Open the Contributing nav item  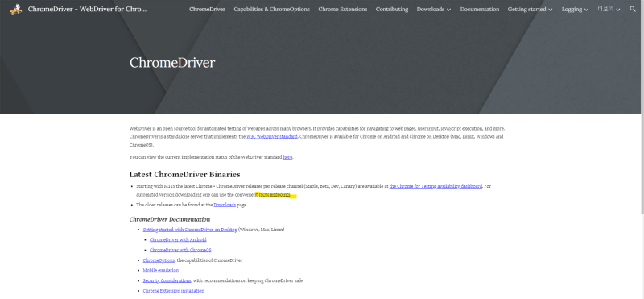[x=392, y=9]
